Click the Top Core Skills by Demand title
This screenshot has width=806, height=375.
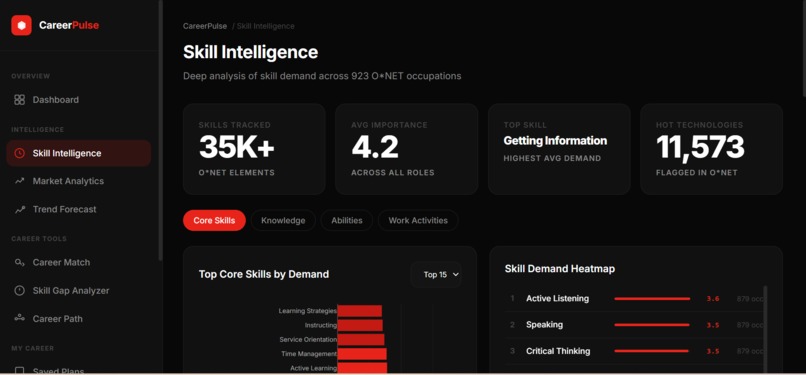(x=264, y=274)
